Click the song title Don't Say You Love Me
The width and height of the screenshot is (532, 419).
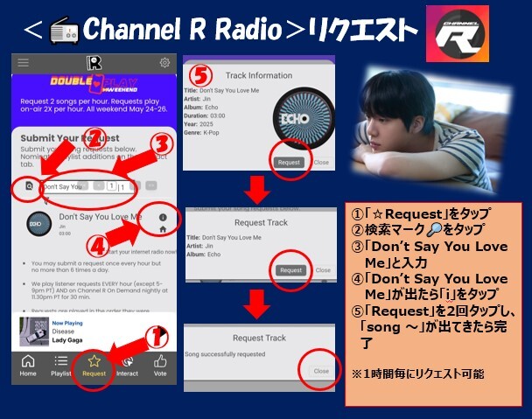101,217
